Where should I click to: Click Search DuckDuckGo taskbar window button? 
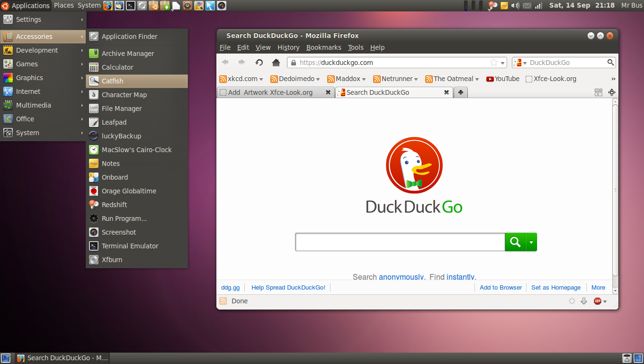click(62, 358)
